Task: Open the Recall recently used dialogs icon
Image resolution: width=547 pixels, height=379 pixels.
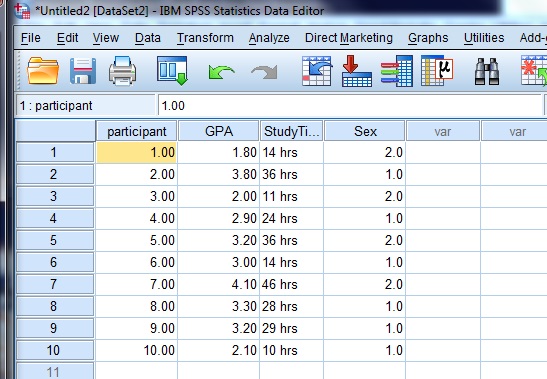Action: [x=172, y=71]
